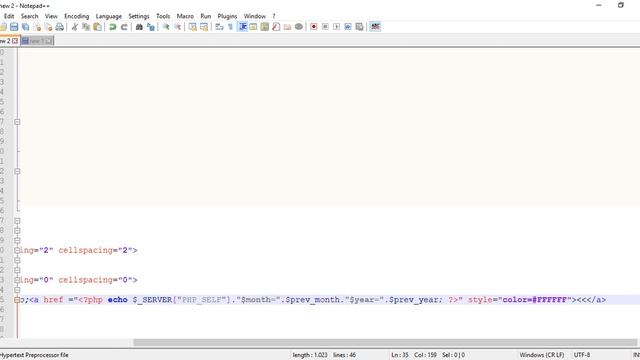
Task: Open the Folder as Workspace icon
Action: tap(287, 27)
